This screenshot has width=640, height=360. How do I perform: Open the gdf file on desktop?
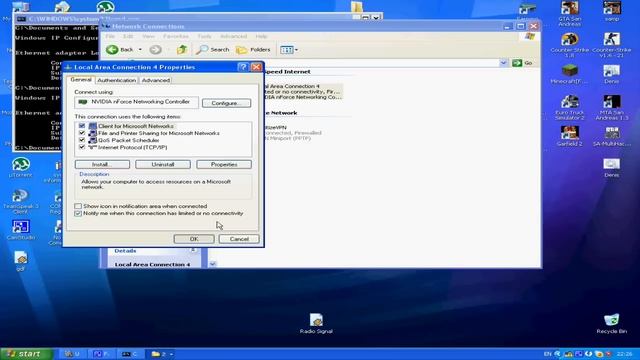click(x=20, y=261)
